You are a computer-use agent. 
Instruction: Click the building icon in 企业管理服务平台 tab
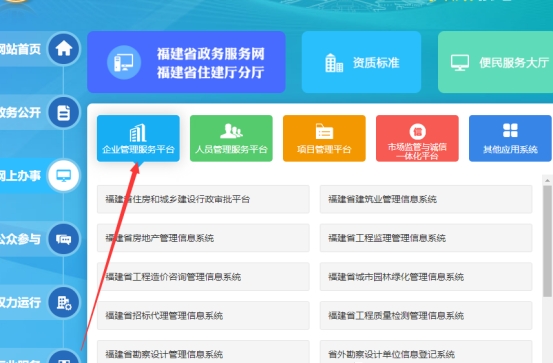coord(138,133)
